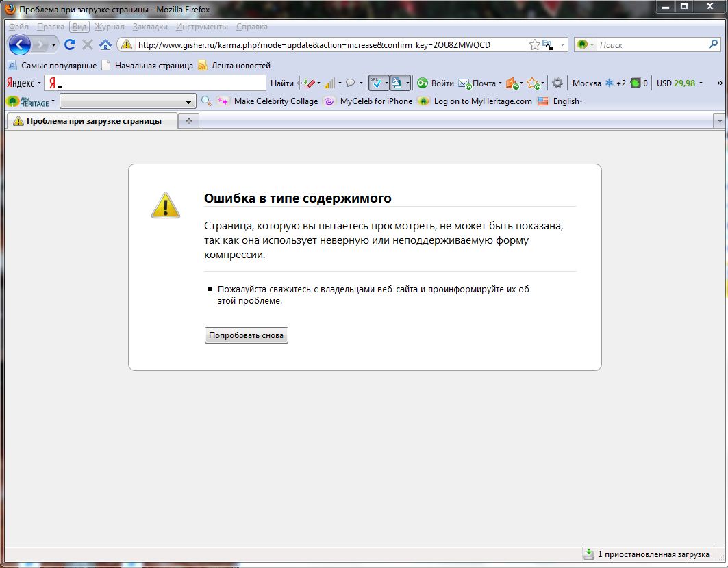Click the search magnifier in the Firefox search box
This screenshot has height=568, width=728.
click(713, 44)
